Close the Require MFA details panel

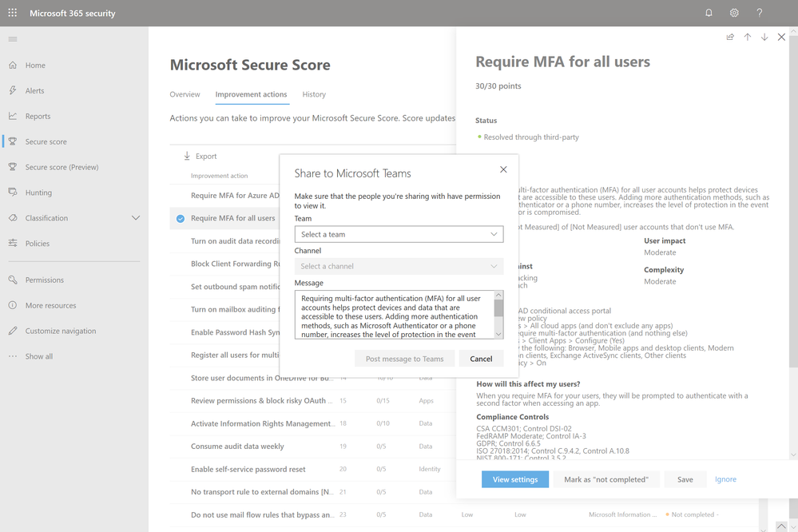782,38
